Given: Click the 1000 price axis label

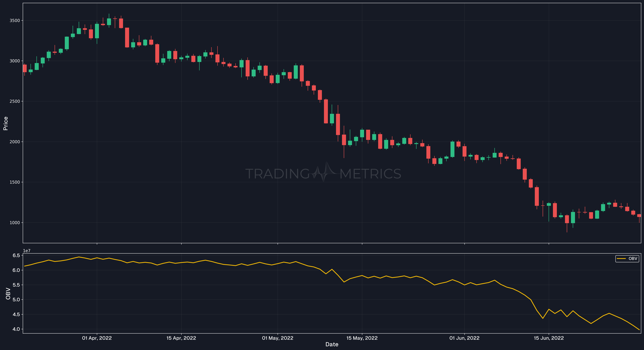Looking at the screenshot, I should pyautogui.click(x=15, y=223).
